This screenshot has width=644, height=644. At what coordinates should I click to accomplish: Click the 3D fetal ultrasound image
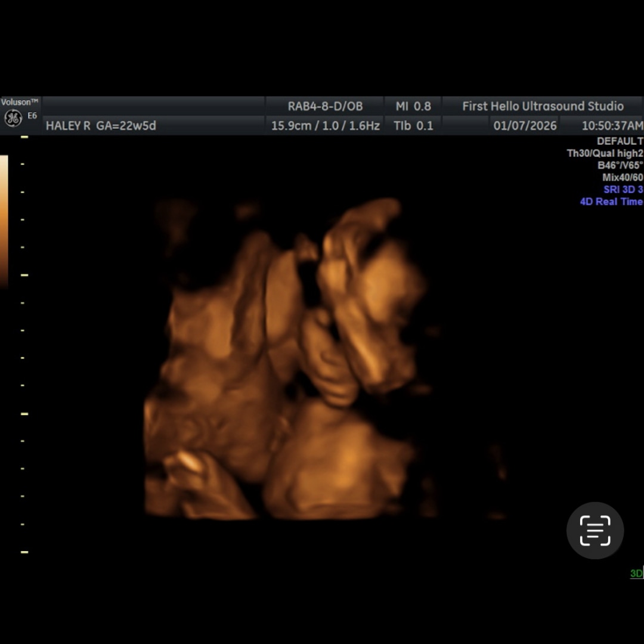coord(292,358)
